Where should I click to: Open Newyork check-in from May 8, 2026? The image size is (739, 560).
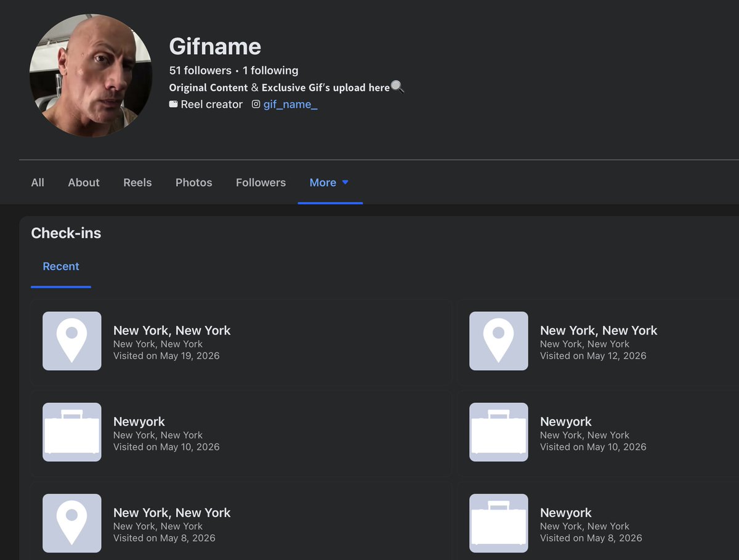point(566,513)
